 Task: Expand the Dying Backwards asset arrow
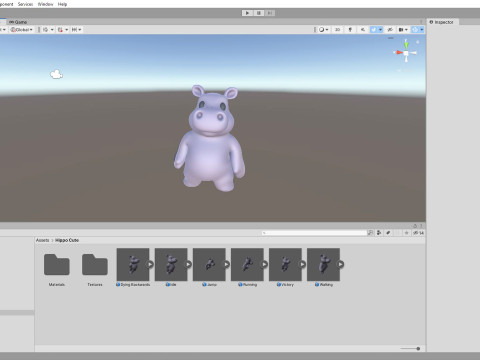pyautogui.click(x=150, y=264)
